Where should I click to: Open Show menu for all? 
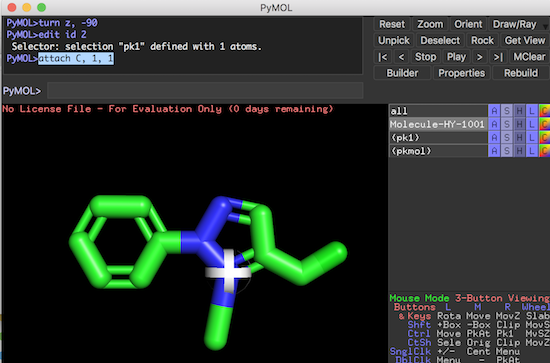(507, 111)
